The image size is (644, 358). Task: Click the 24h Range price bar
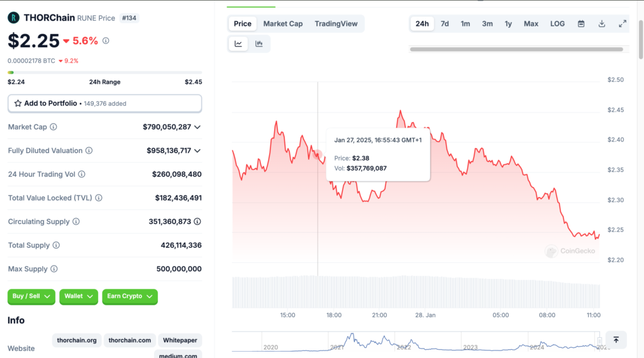click(105, 73)
